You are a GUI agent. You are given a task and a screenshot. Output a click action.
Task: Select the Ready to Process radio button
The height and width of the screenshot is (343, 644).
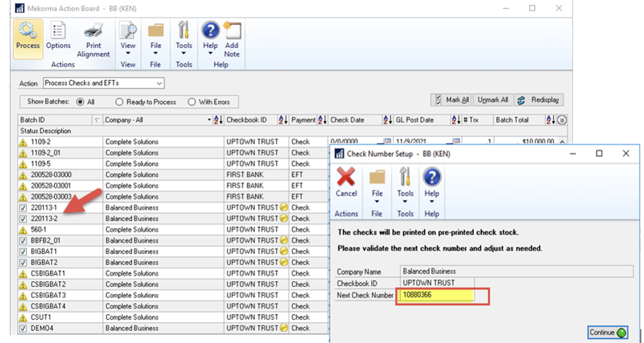coord(119,102)
